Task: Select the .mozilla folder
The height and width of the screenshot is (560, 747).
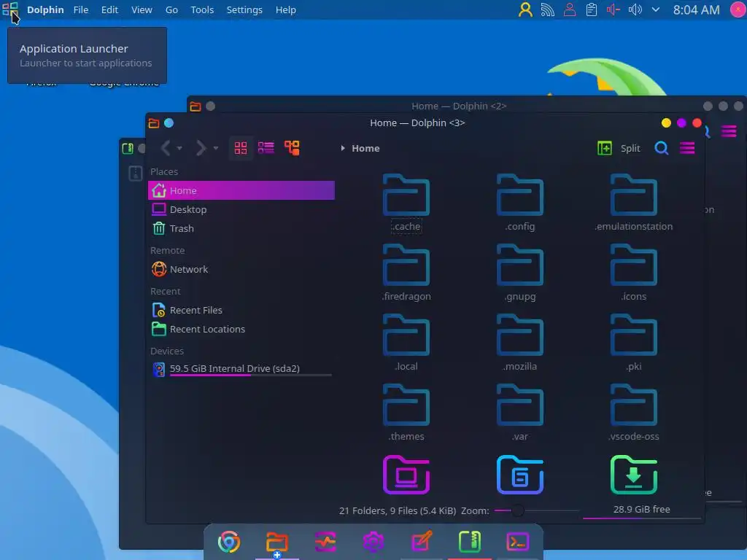Action: (x=519, y=343)
